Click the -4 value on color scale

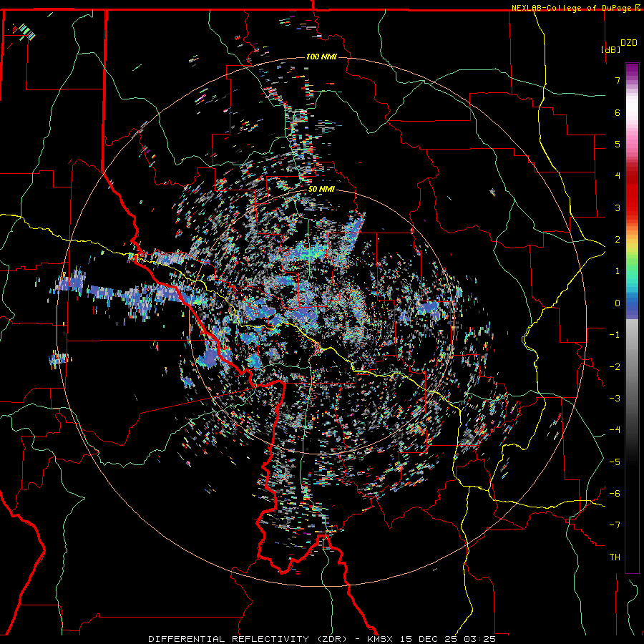pyautogui.click(x=615, y=430)
